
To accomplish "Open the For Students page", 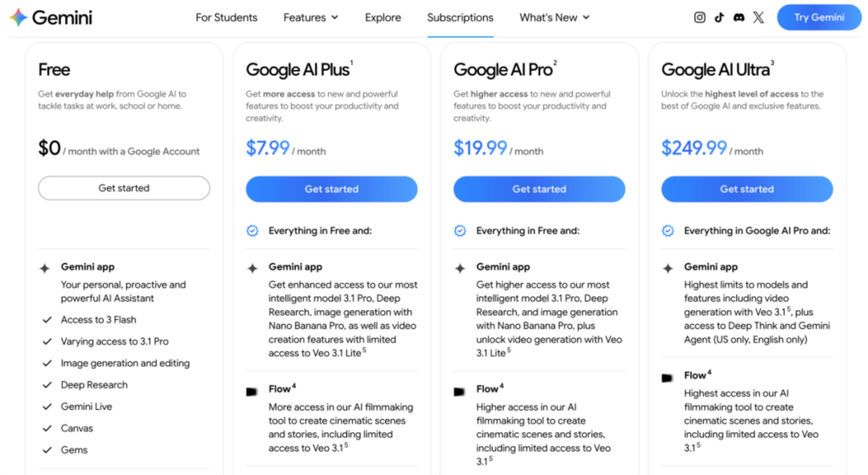I will pos(227,17).
